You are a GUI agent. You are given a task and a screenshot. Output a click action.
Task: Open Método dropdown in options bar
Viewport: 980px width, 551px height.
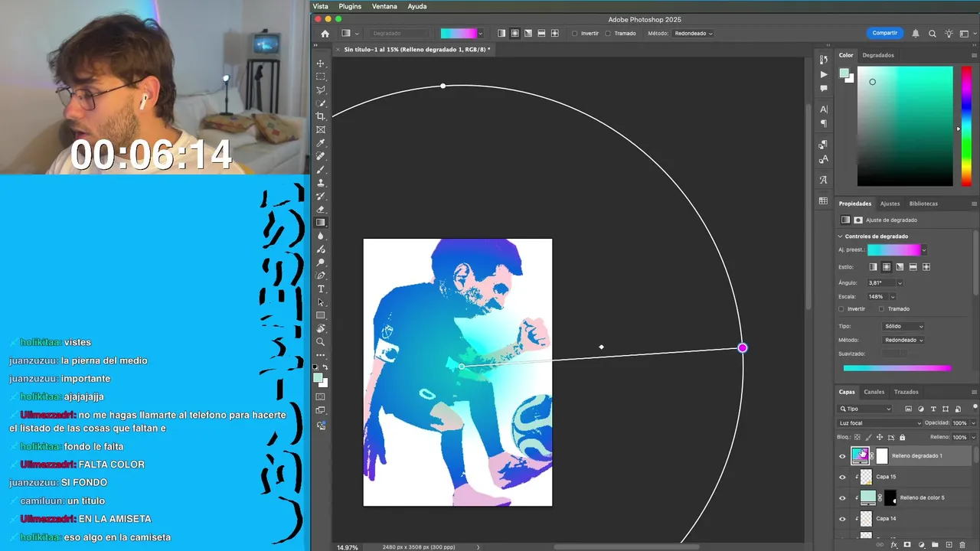pyautogui.click(x=693, y=34)
